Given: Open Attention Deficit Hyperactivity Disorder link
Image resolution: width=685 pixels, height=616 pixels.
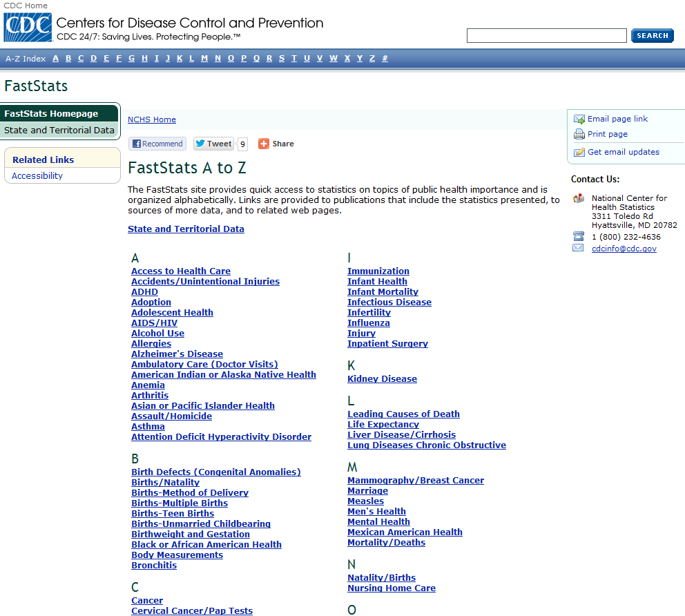Looking at the screenshot, I should [x=221, y=437].
